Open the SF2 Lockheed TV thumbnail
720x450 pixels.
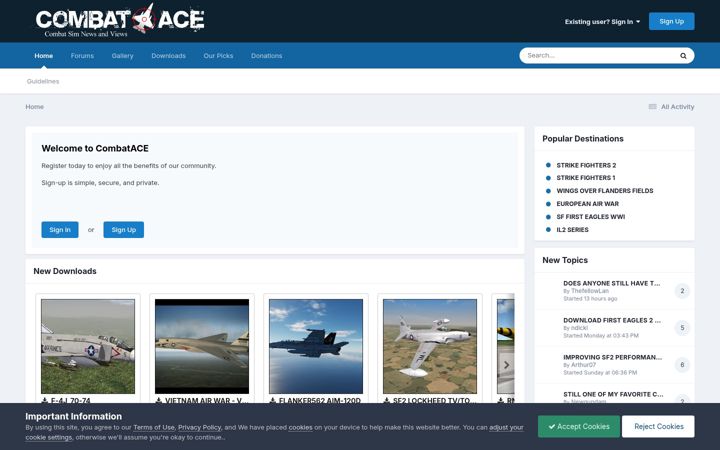[x=430, y=346]
